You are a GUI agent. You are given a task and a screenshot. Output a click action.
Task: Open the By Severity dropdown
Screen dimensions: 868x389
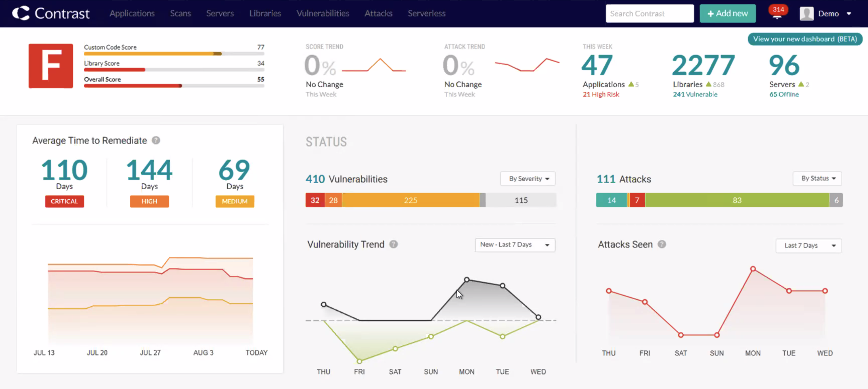point(528,179)
